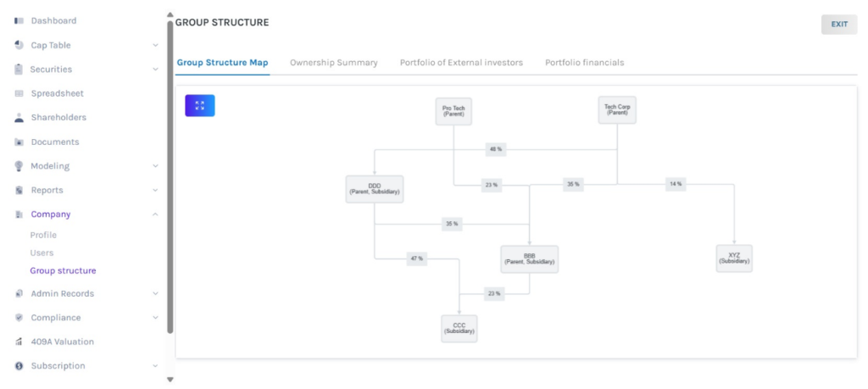868x389 pixels.
Task: Click the Securities clipboard icon
Action: [x=19, y=69]
